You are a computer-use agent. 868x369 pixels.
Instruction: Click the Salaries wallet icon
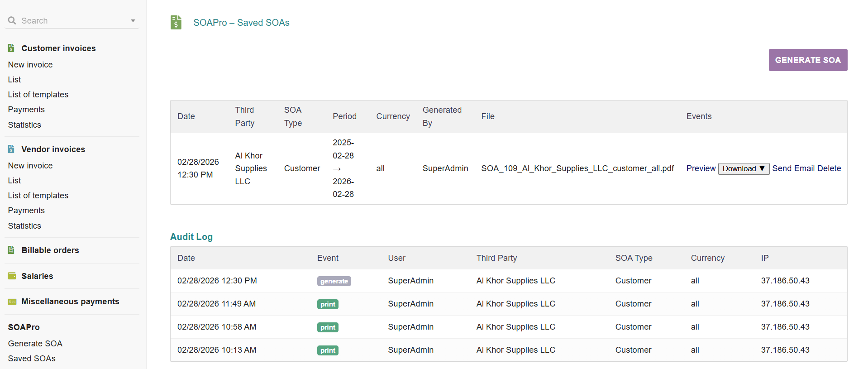point(12,276)
